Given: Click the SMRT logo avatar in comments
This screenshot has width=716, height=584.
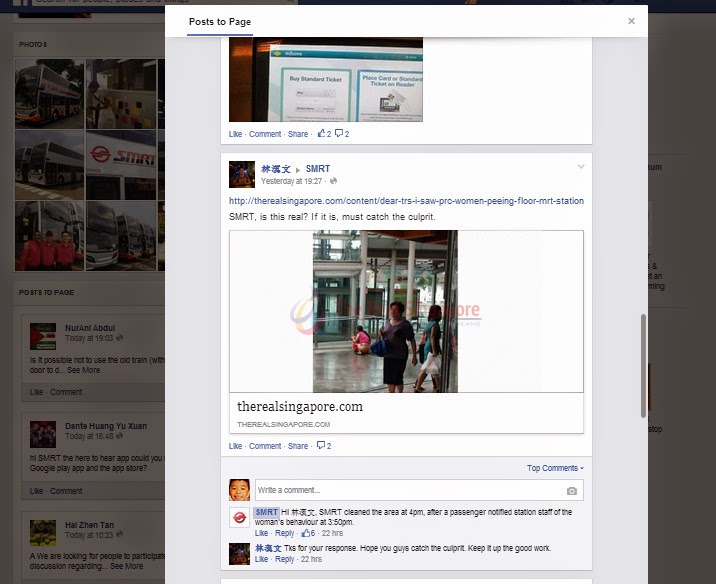Looking at the screenshot, I should [x=239, y=517].
